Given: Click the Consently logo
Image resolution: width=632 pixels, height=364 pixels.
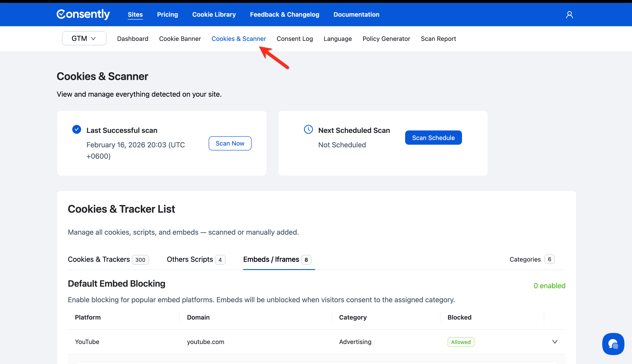Looking at the screenshot, I should click(83, 14).
